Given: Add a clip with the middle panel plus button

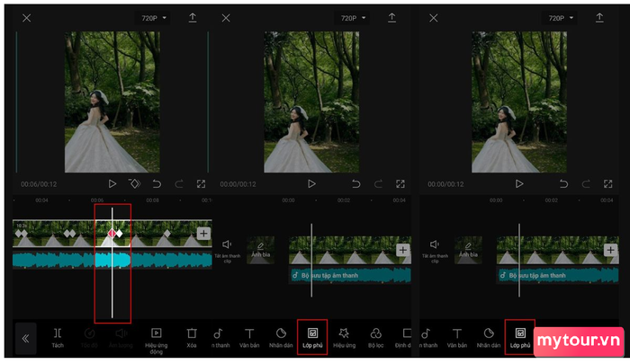Looking at the screenshot, I should tap(402, 250).
